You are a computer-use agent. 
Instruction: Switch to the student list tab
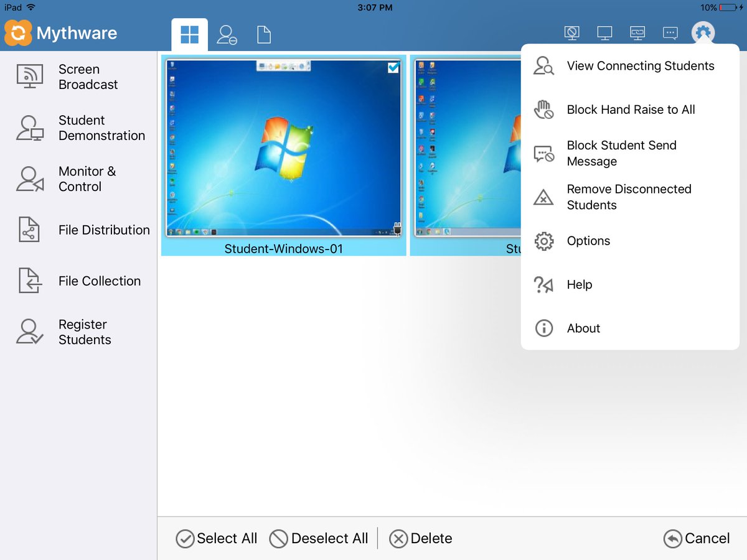(227, 35)
